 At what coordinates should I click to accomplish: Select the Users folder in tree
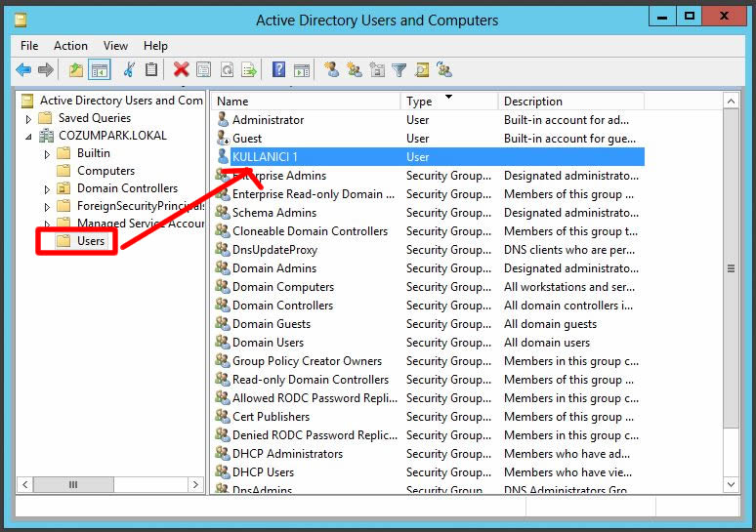90,241
